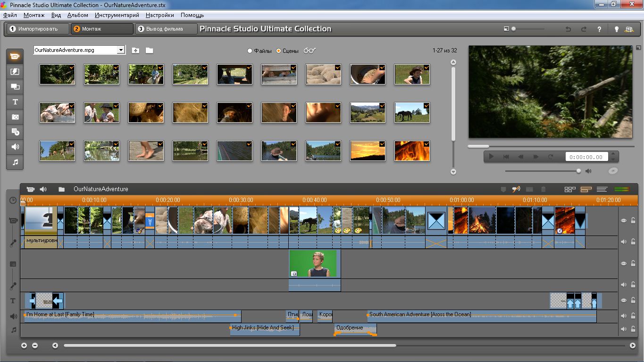Click the light bulb tips icon

(x=616, y=29)
